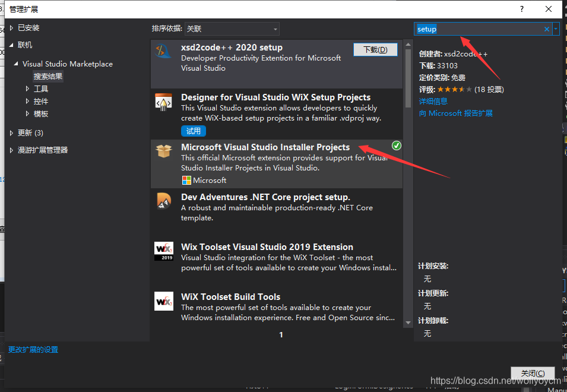Select WiX Toolset Build Tools title
567x392 pixels.
coord(231,297)
